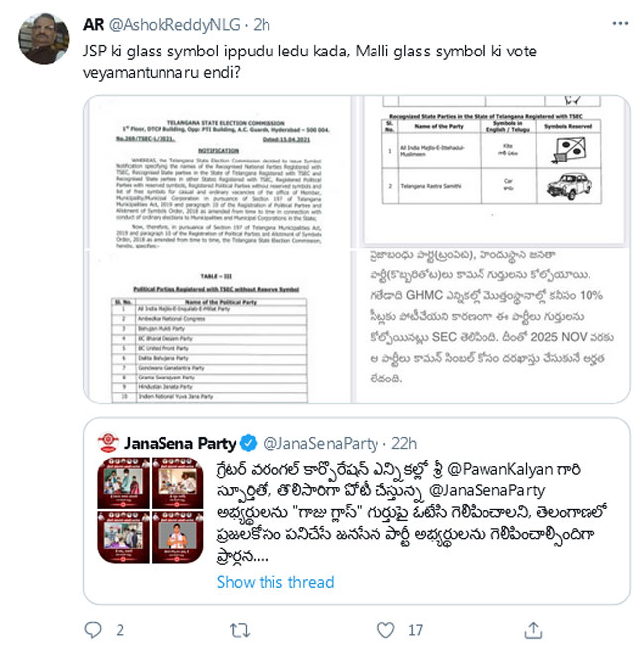Open the 2h tweet timestamp
The height and width of the screenshot is (650, 644).
[262, 25]
